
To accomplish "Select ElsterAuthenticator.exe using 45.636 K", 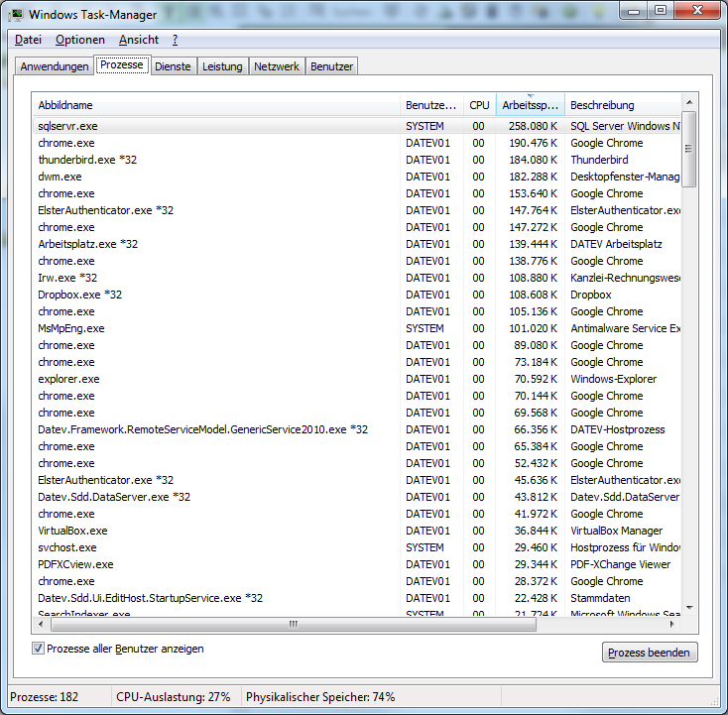I will click(357, 480).
